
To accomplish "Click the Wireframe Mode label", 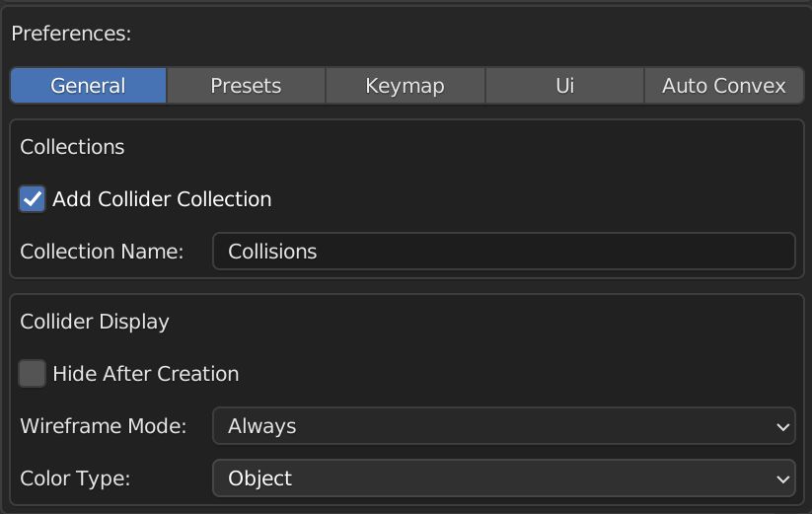I will (103, 426).
